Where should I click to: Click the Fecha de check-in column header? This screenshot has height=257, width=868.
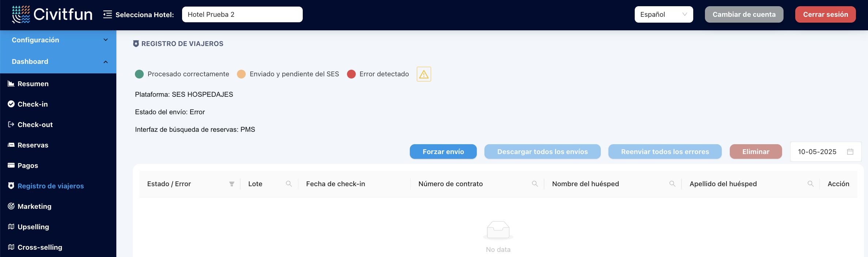pos(354,184)
